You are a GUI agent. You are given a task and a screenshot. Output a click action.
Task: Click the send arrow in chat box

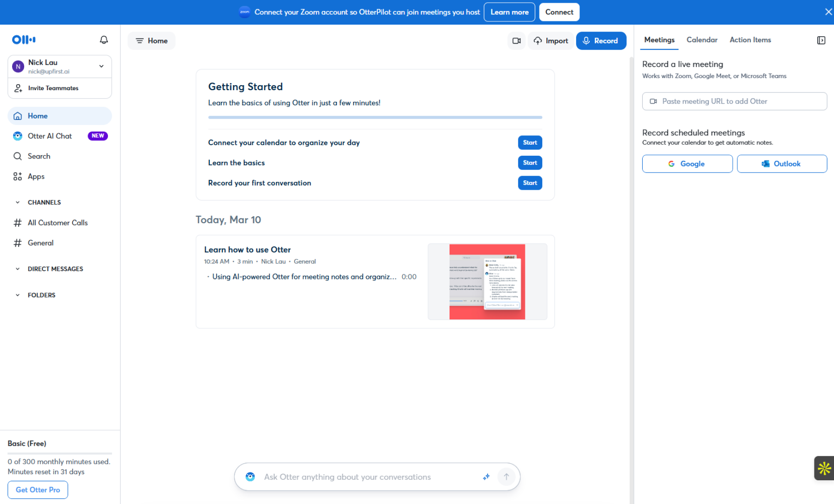click(506, 477)
